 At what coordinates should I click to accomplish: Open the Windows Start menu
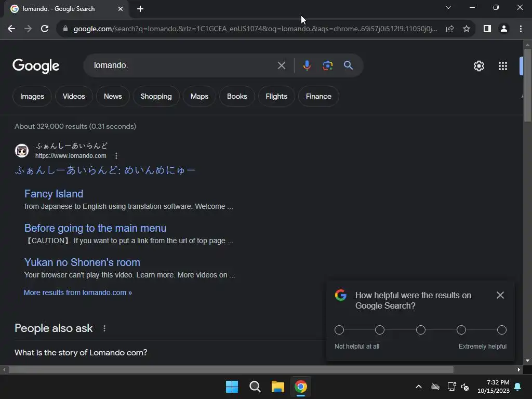click(232, 387)
